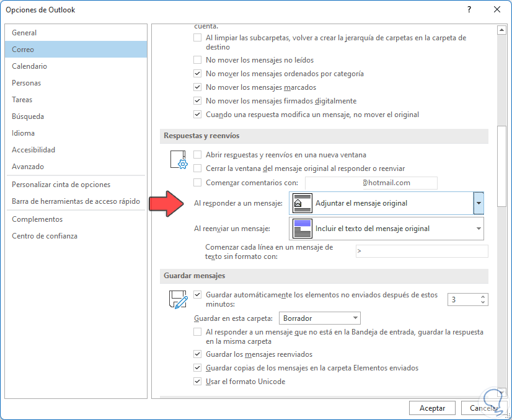This screenshot has width=512, height=420.
Task: Click the attach original message thumbnail icon
Action: (302, 204)
